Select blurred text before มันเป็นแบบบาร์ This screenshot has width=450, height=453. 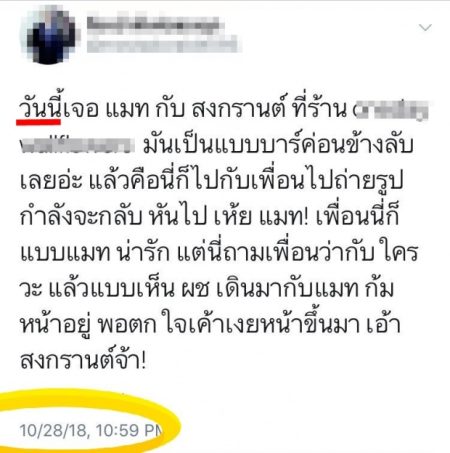(x=77, y=145)
